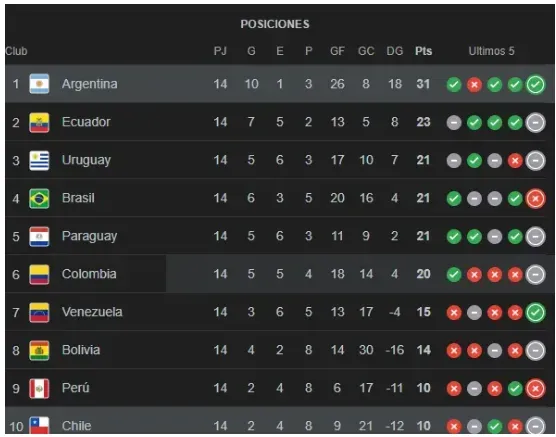Click the Brasil flag icon

click(39, 198)
